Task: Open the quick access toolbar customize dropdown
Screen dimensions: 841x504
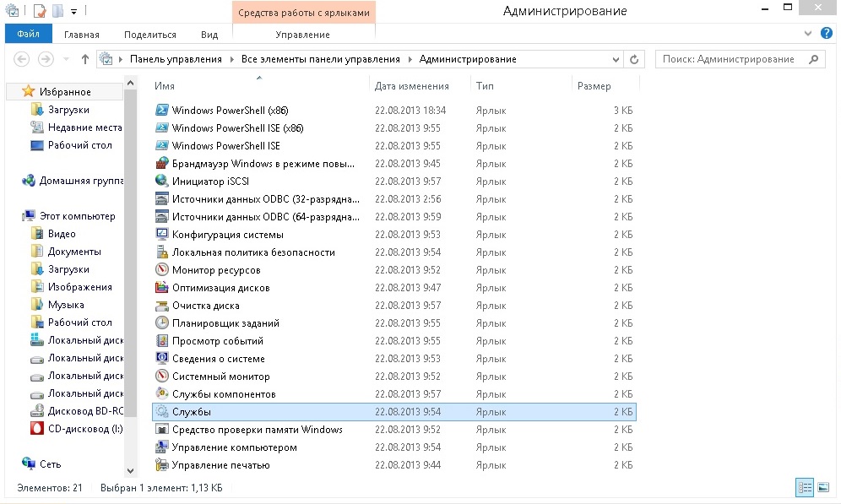Action: pyautogui.click(x=73, y=11)
